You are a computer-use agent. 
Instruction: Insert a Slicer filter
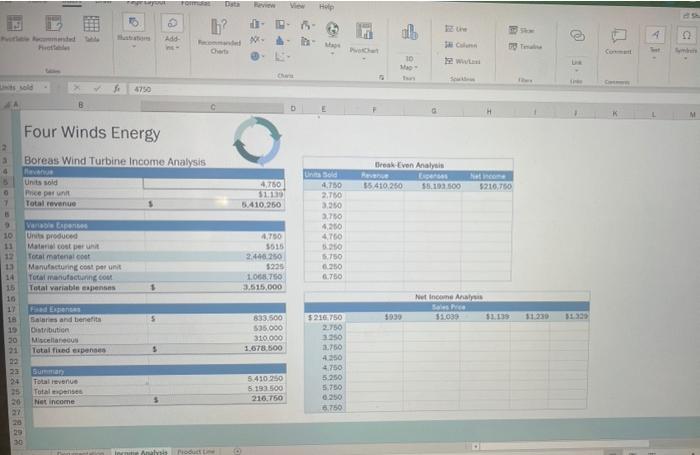pos(521,30)
